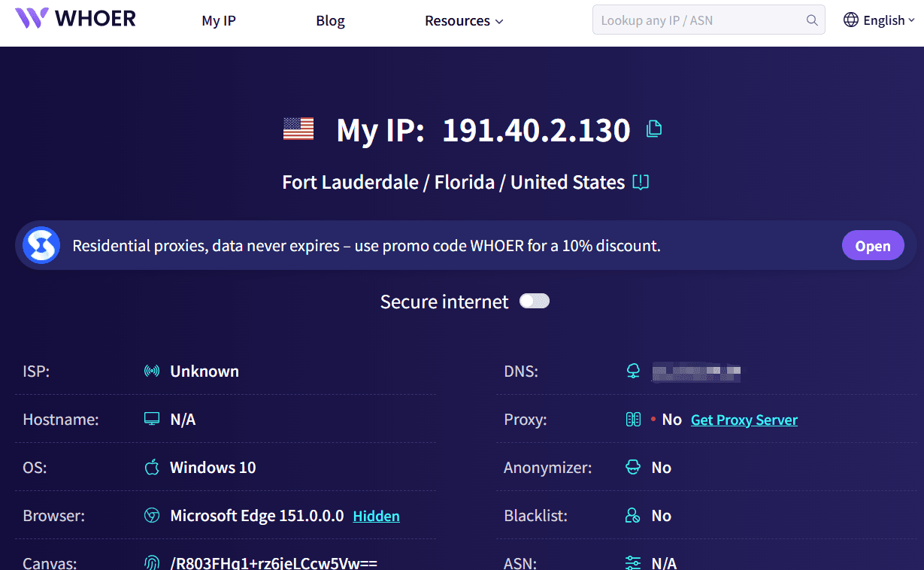Select the IP address 191.40.2.130

536,130
